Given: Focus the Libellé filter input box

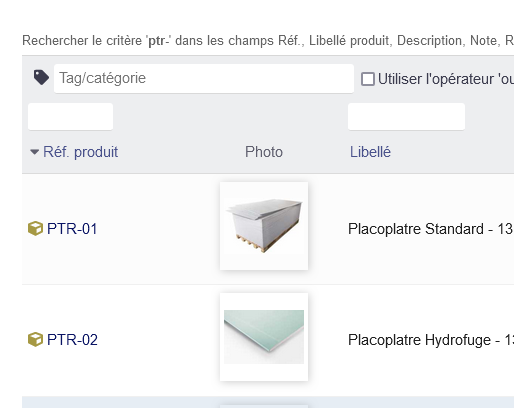Looking at the screenshot, I should [406, 117].
